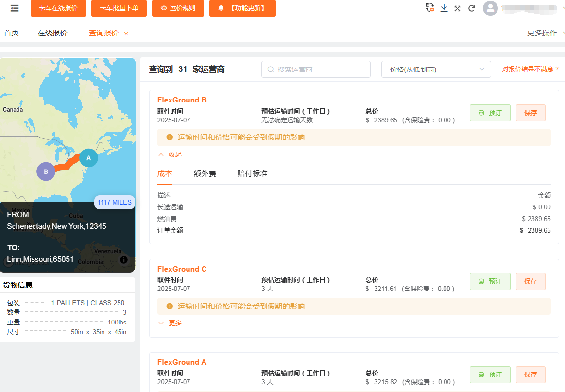Click the $ 2389.65 total price of FlexGround B
The width and height of the screenshot is (565, 392).
tap(381, 120)
